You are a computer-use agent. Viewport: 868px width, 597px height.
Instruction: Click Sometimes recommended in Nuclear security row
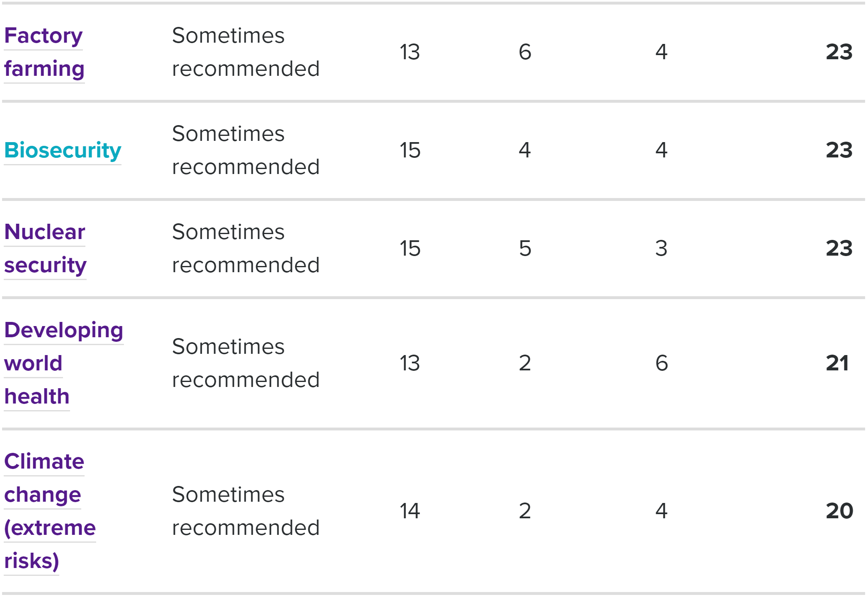pos(246,249)
